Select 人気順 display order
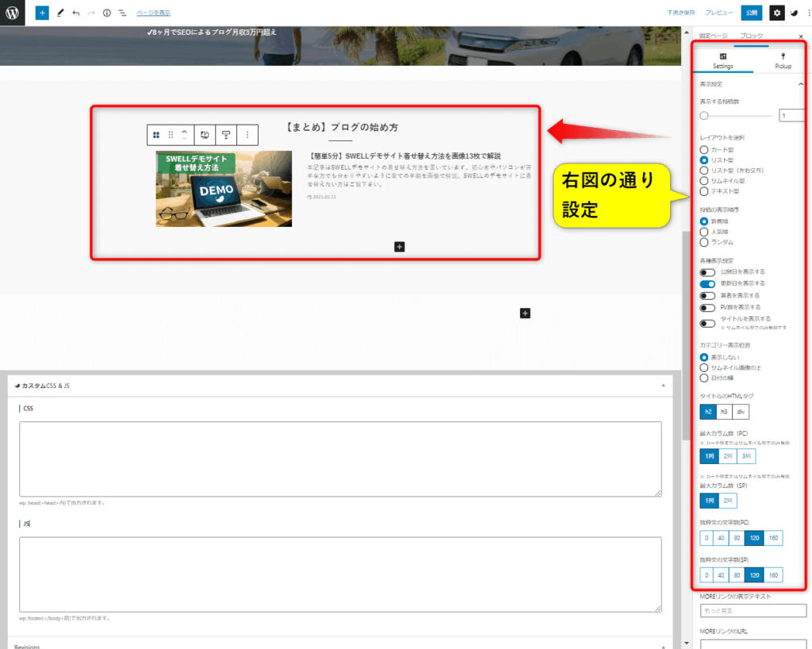Image resolution: width=812 pixels, height=649 pixels. (x=704, y=232)
